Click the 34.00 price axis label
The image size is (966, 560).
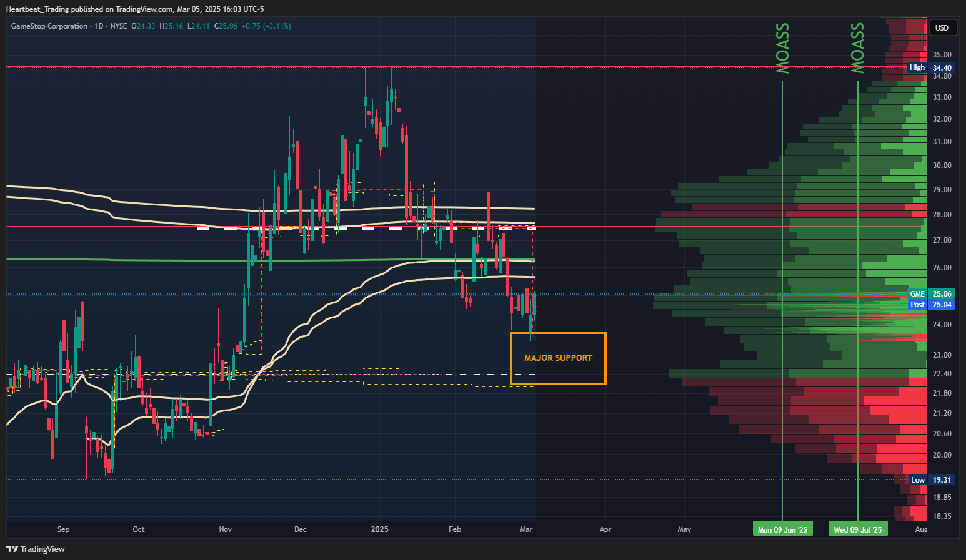[x=942, y=76]
